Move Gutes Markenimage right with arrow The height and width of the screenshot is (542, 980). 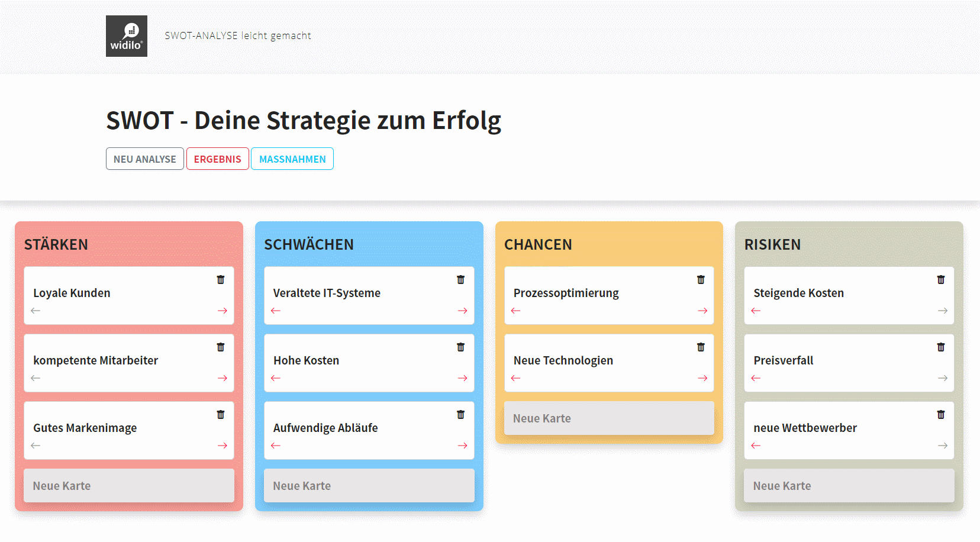pos(223,446)
